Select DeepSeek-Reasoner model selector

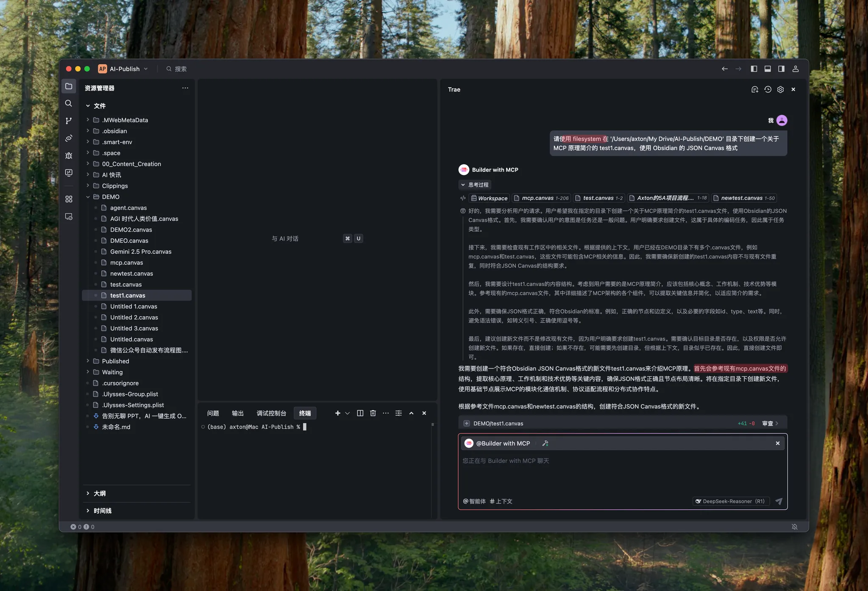731,501
